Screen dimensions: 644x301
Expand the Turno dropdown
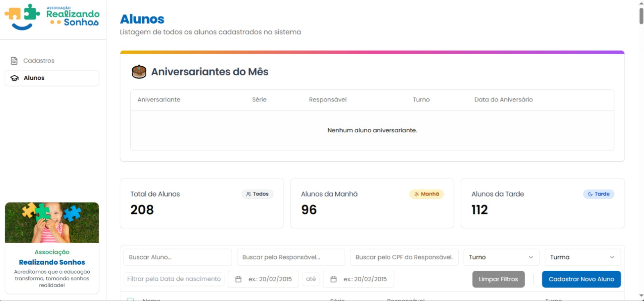click(501, 257)
